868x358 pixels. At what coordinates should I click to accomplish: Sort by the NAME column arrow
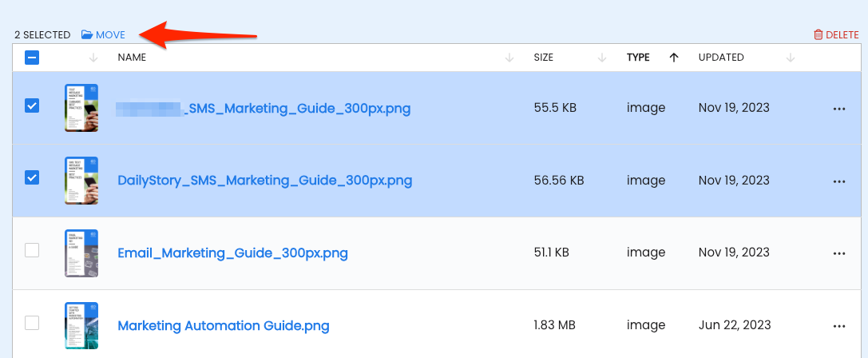coord(509,58)
